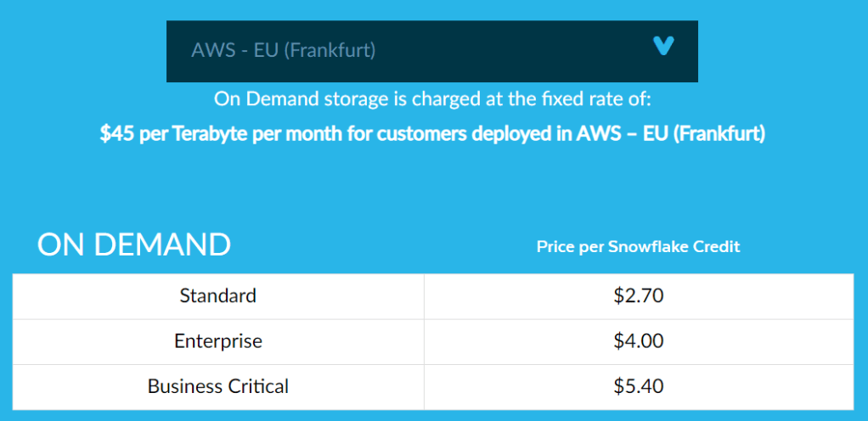Click the $2.70 price value

point(638,296)
